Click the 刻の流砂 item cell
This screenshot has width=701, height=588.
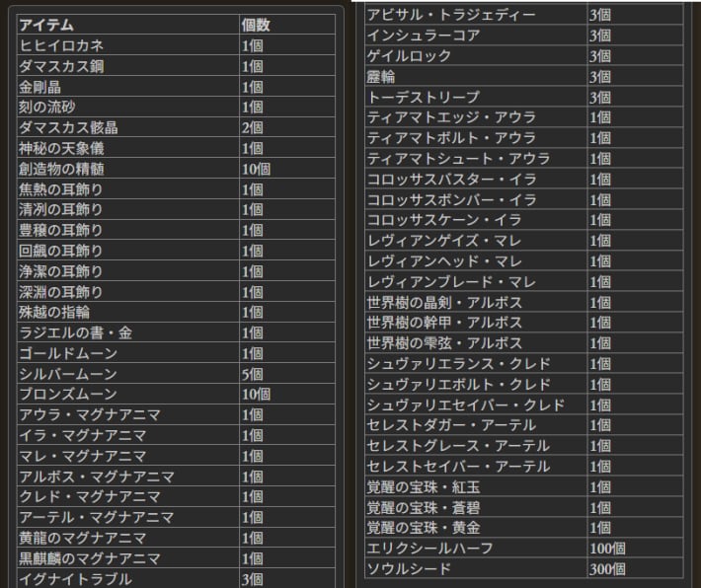point(128,108)
